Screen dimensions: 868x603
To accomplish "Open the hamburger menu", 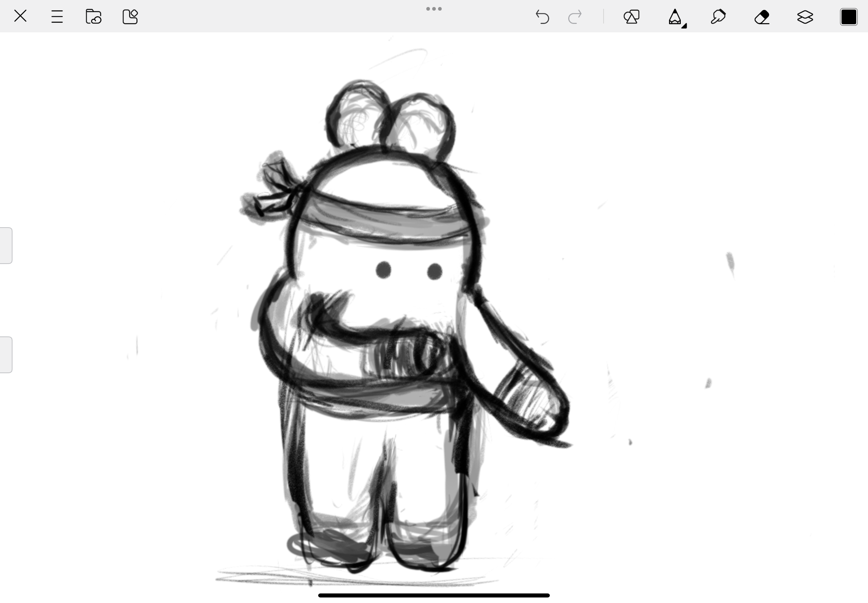I will [x=57, y=17].
